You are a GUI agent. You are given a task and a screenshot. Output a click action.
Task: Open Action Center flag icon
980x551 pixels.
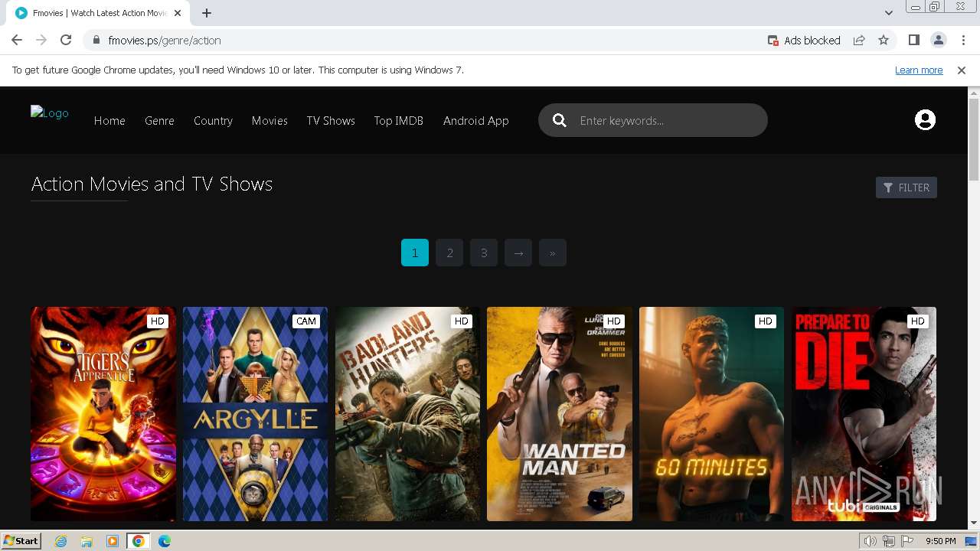pyautogui.click(x=907, y=541)
